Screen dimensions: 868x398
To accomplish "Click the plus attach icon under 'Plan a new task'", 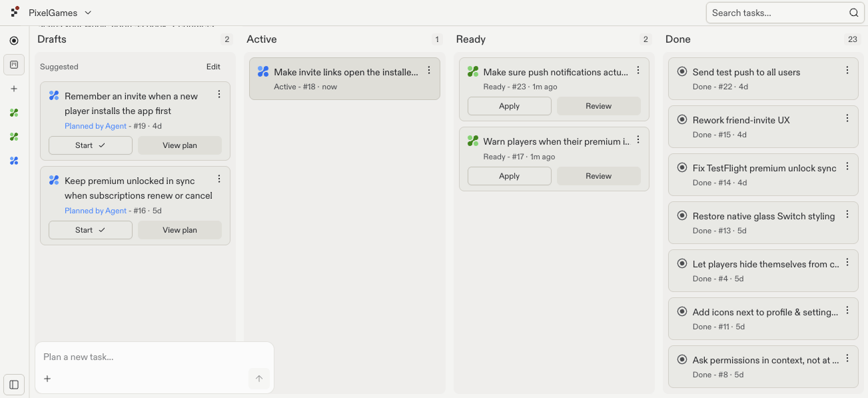I will point(47,379).
